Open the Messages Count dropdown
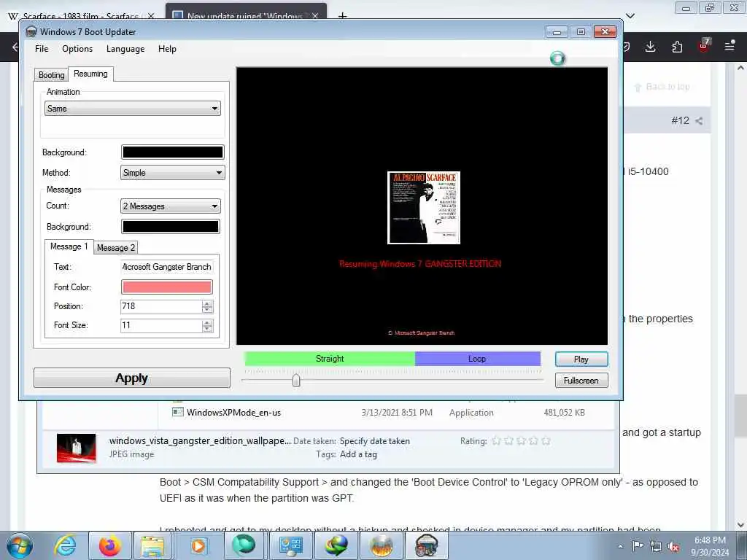The image size is (747, 560). [171, 206]
